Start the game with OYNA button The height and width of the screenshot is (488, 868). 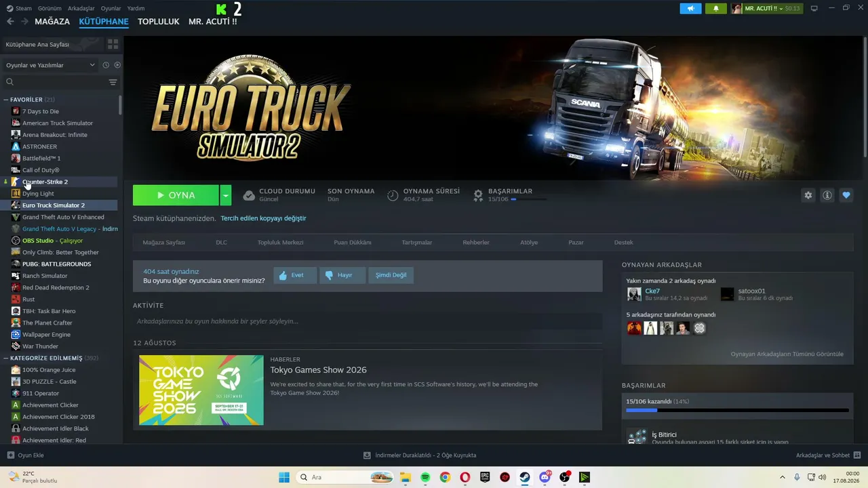[176, 195]
